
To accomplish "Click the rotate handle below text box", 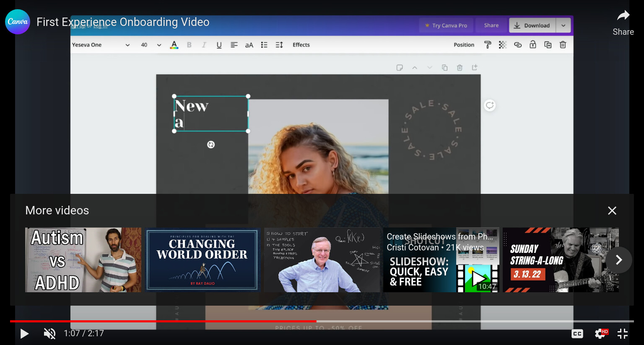I will (211, 144).
